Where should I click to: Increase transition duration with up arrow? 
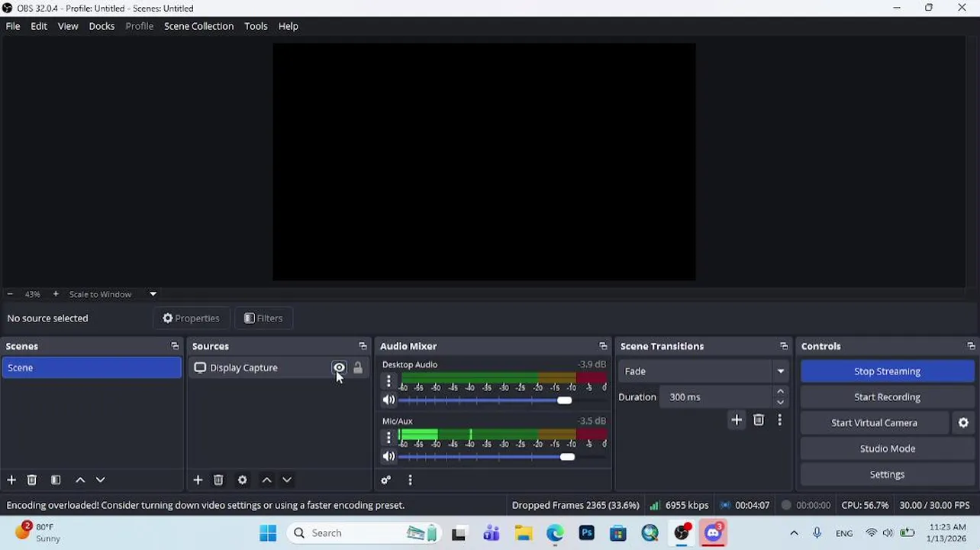point(780,392)
